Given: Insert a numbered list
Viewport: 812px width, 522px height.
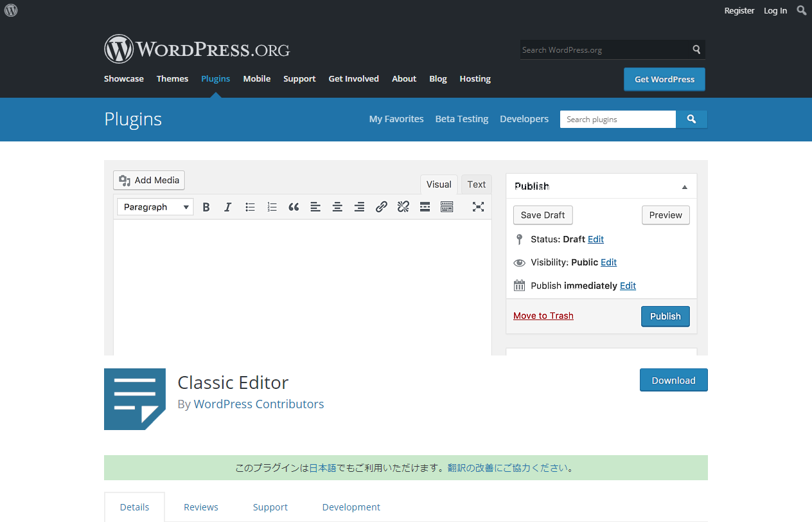Looking at the screenshot, I should (x=272, y=207).
